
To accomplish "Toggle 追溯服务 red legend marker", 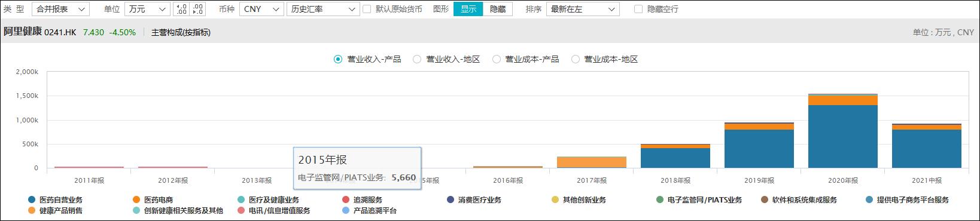I will (346, 200).
